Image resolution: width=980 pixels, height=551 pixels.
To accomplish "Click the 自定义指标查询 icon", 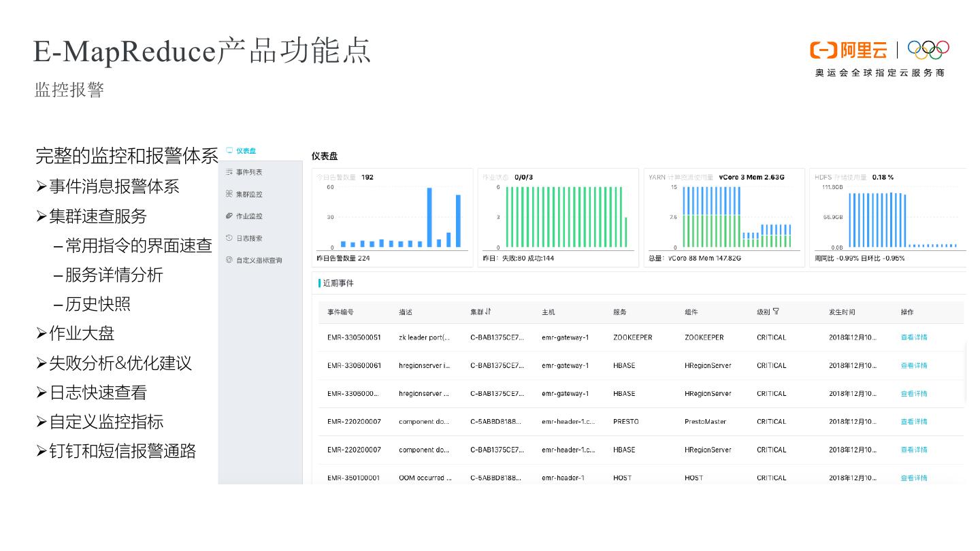I will 229,261.
